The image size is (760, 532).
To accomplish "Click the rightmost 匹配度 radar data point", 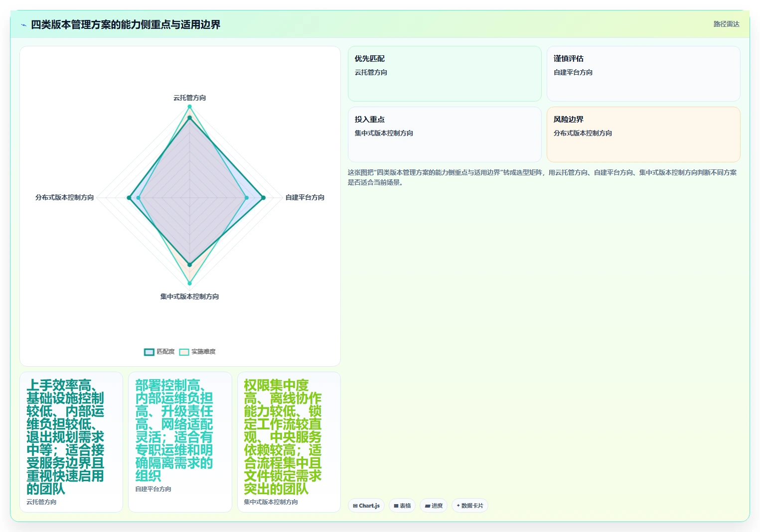I will pyautogui.click(x=264, y=198).
